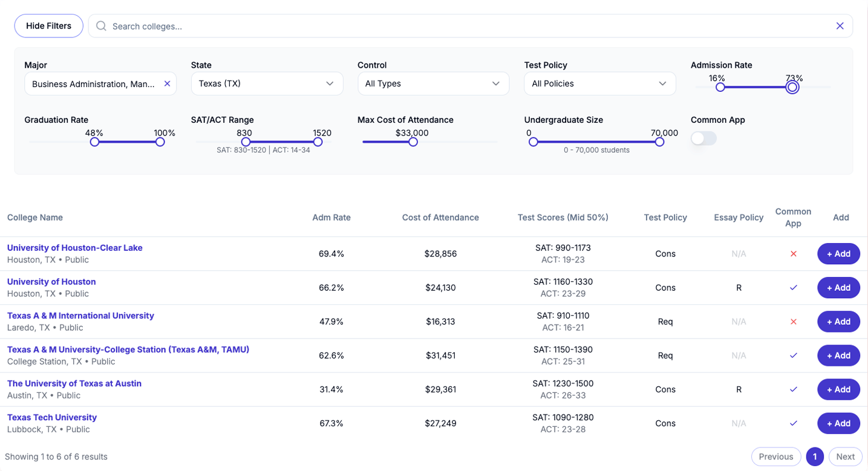
Task: Click the Hide Filters button
Action: point(48,26)
